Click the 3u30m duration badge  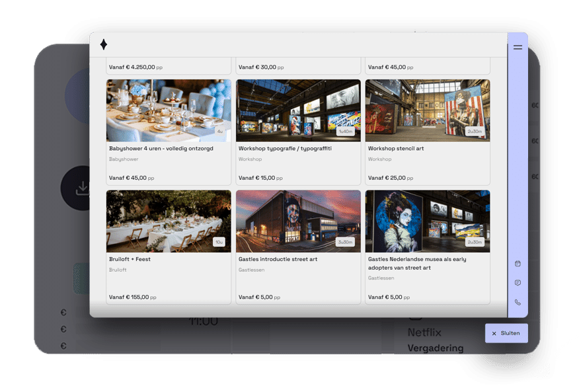(x=345, y=242)
